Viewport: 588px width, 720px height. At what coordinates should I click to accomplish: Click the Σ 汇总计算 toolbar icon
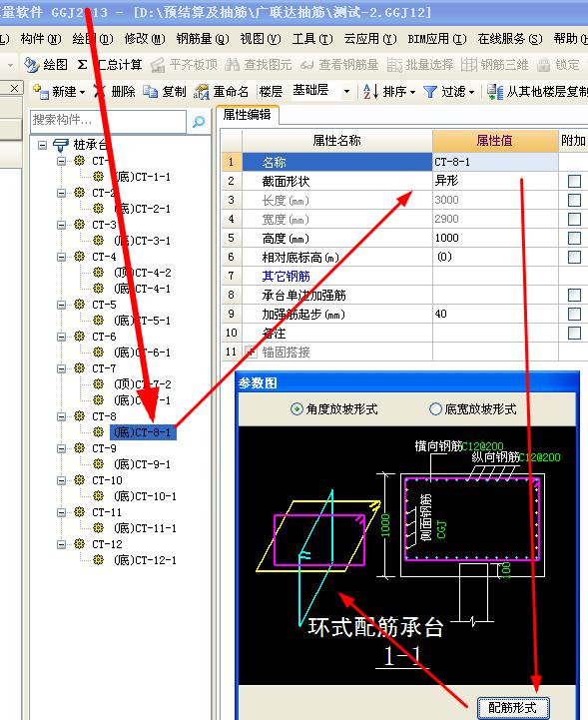[x=82, y=65]
